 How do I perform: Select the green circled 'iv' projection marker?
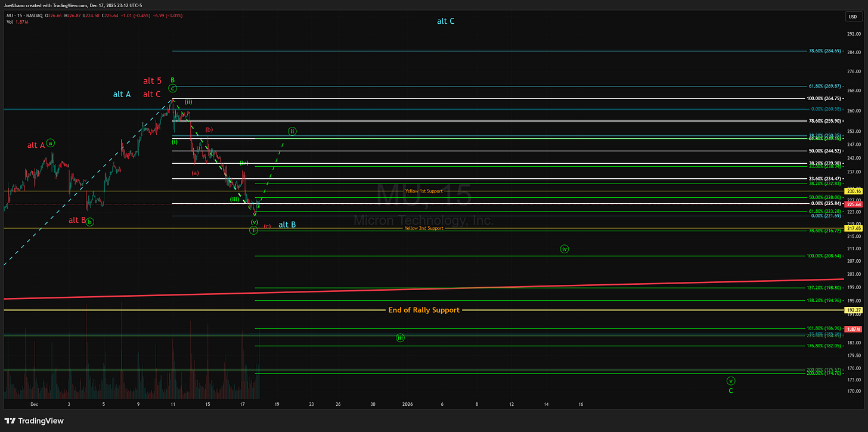point(565,248)
